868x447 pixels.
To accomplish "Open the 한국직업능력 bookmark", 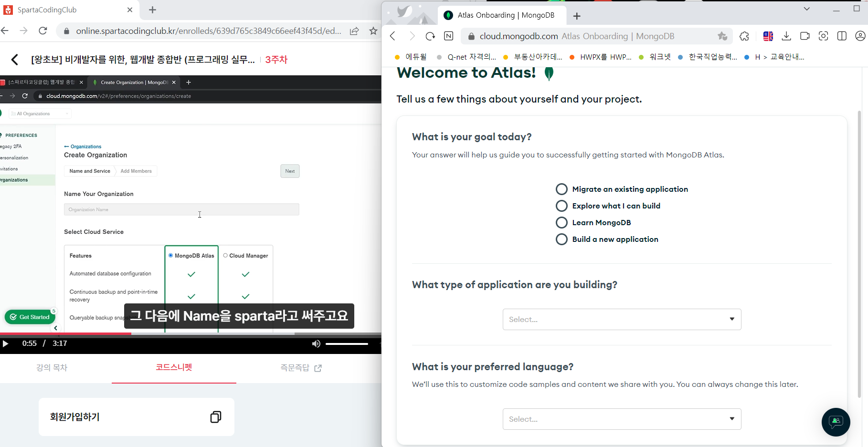I will tap(708, 57).
